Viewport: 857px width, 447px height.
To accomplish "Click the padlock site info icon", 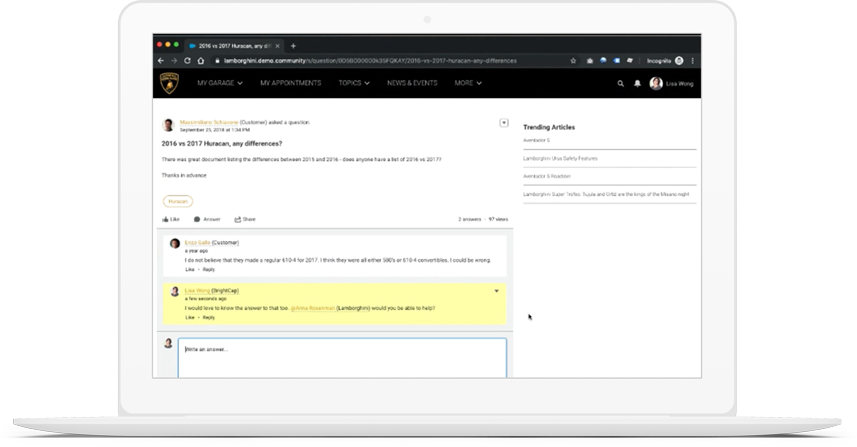I will [x=217, y=61].
